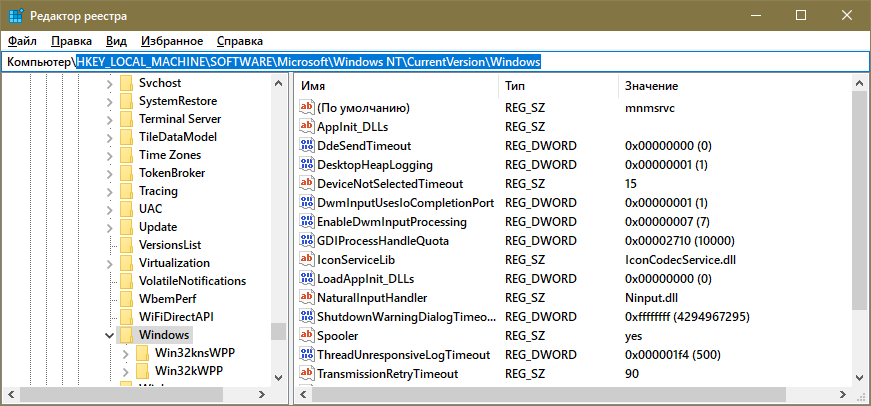The image size is (871, 406).
Task: Click the DWORD icon beside DdeSendTimeout
Action: coord(307,146)
